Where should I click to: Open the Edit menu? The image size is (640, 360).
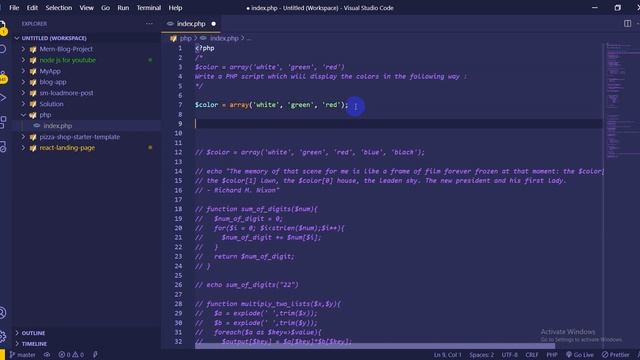32,8
